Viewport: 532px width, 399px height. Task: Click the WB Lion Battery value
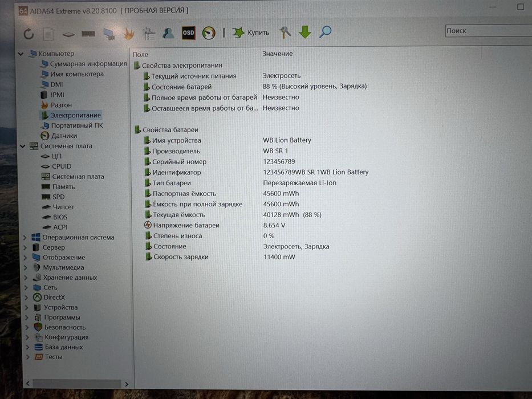click(287, 140)
